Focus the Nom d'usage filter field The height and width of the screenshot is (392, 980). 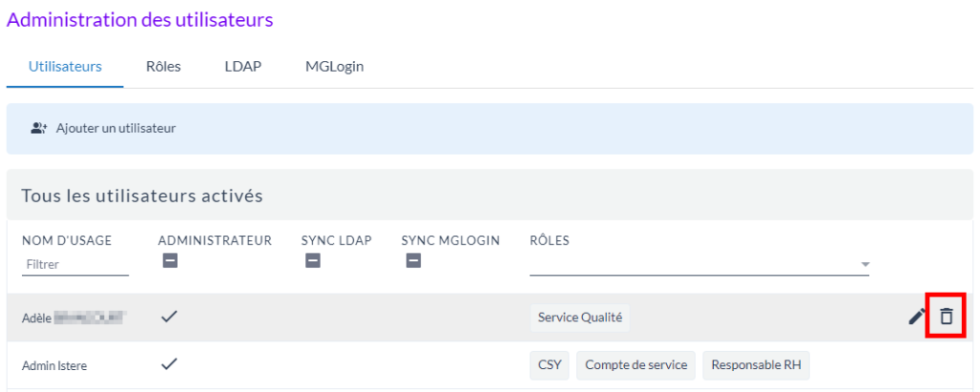tap(75, 264)
